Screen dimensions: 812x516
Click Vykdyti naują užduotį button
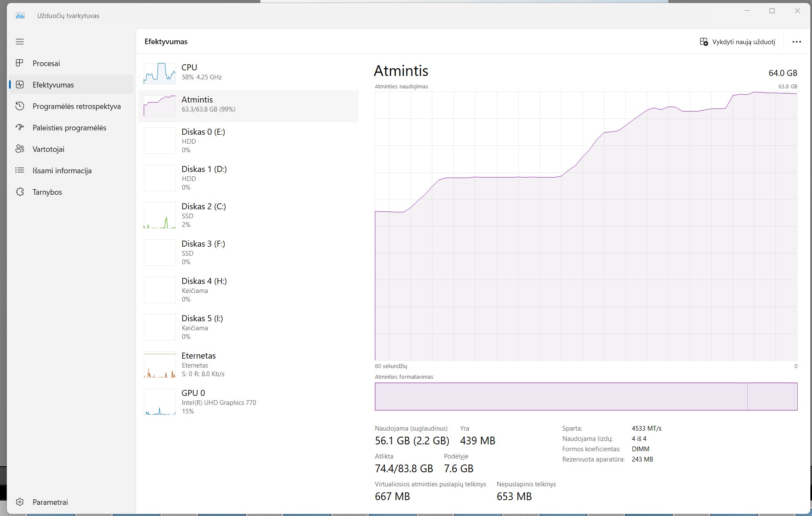tap(737, 42)
